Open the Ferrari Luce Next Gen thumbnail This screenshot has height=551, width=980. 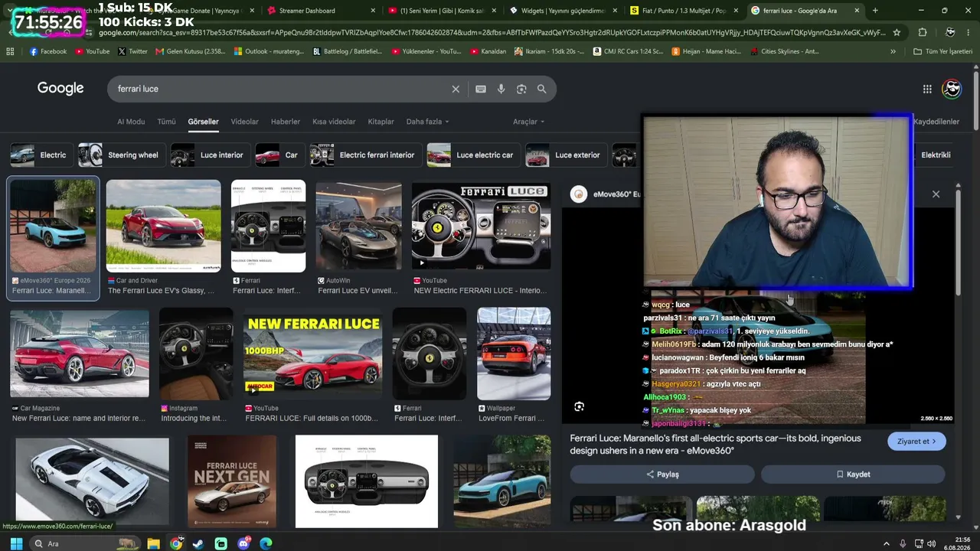(232, 481)
